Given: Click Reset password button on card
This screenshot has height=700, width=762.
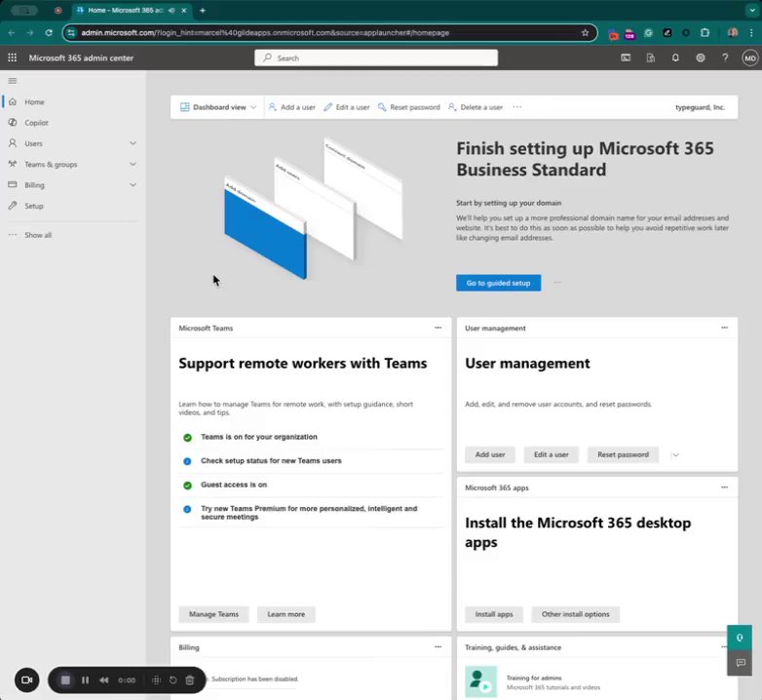Looking at the screenshot, I should pos(623,454).
